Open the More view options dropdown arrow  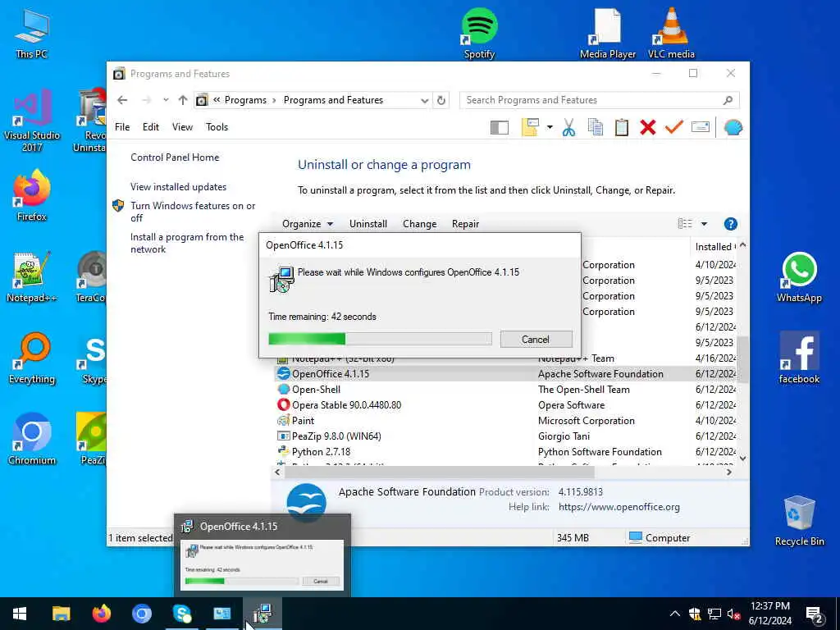point(704,224)
